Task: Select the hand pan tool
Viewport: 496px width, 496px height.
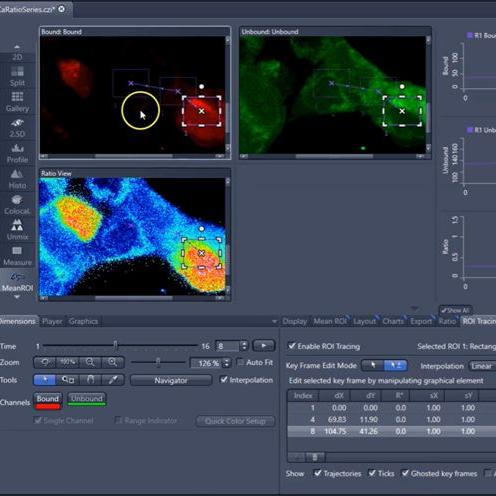Action: click(90, 380)
